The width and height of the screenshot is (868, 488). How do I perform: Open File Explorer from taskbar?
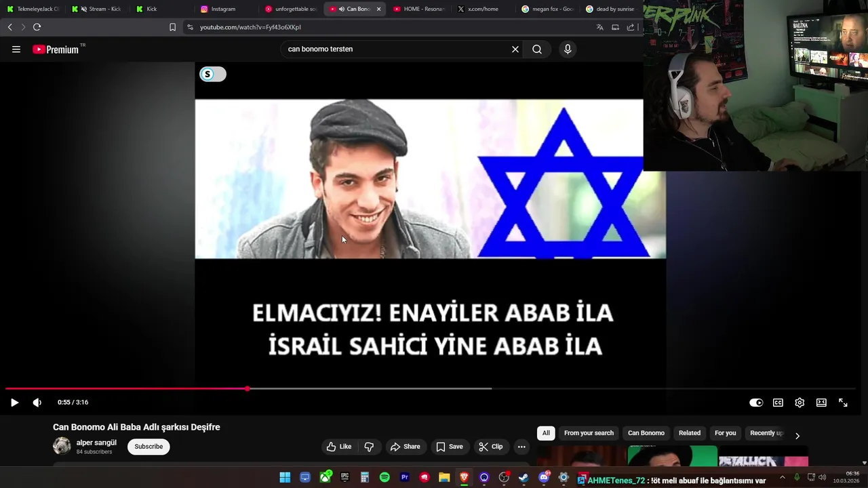(444, 478)
